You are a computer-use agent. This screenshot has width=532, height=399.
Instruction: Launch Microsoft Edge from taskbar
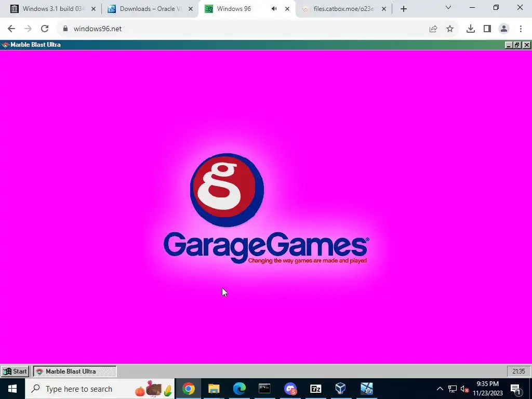click(x=239, y=389)
